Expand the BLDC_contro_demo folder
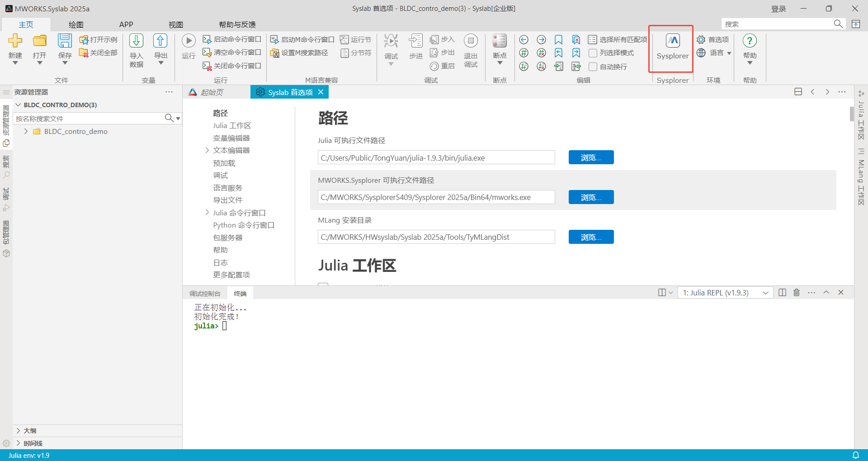This screenshot has height=461, width=868. pos(26,131)
